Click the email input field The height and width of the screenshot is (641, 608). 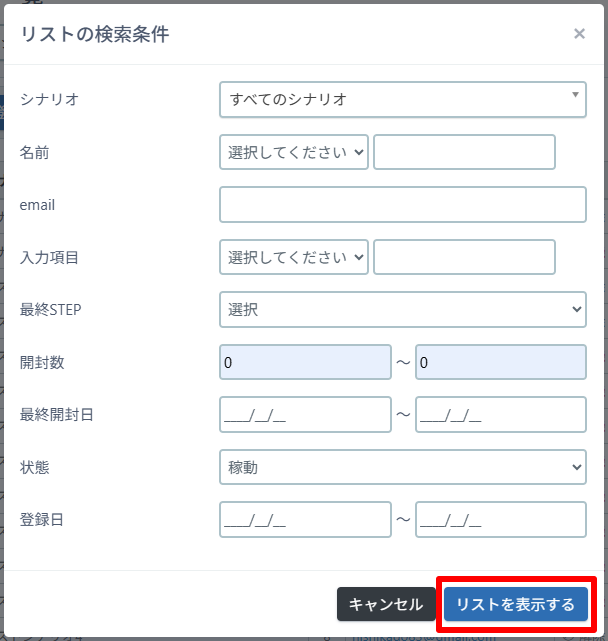pos(402,205)
